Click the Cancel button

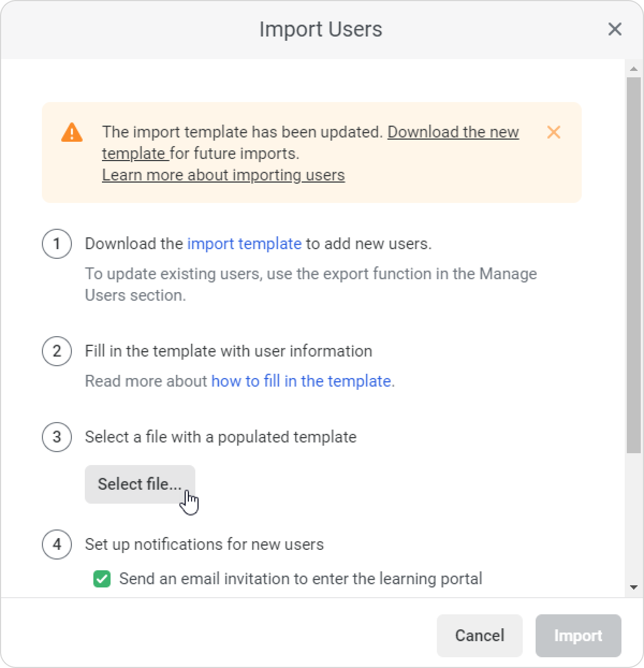pyautogui.click(x=479, y=636)
